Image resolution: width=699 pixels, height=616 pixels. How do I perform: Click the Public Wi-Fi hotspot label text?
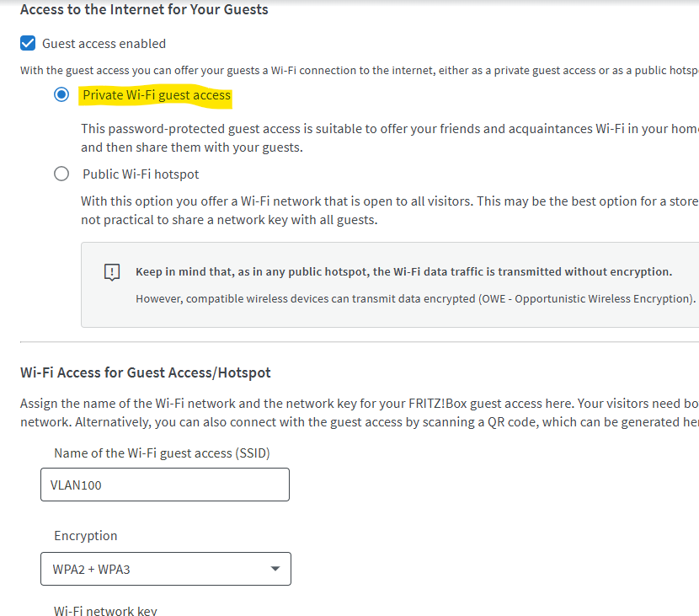pyautogui.click(x=141, y=174)
